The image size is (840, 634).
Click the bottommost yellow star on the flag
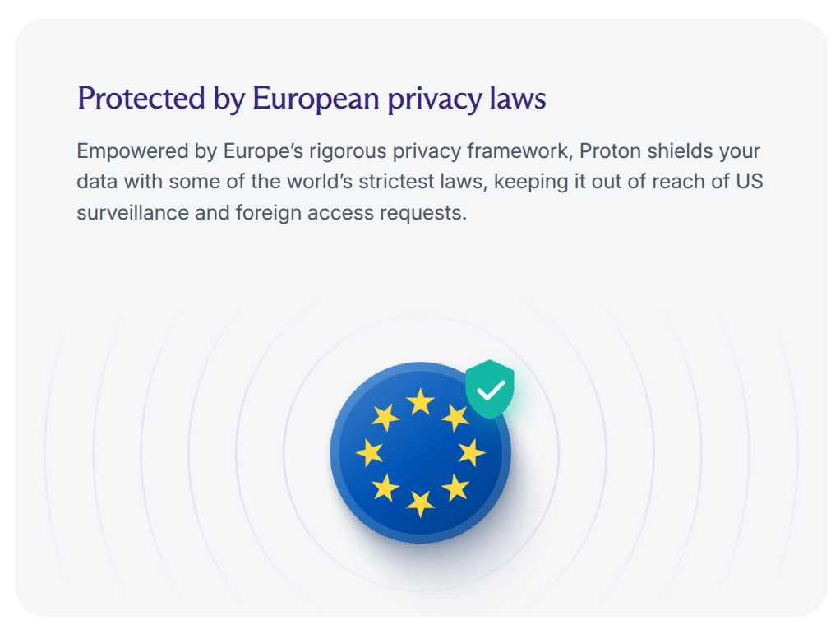pos(420,502)
